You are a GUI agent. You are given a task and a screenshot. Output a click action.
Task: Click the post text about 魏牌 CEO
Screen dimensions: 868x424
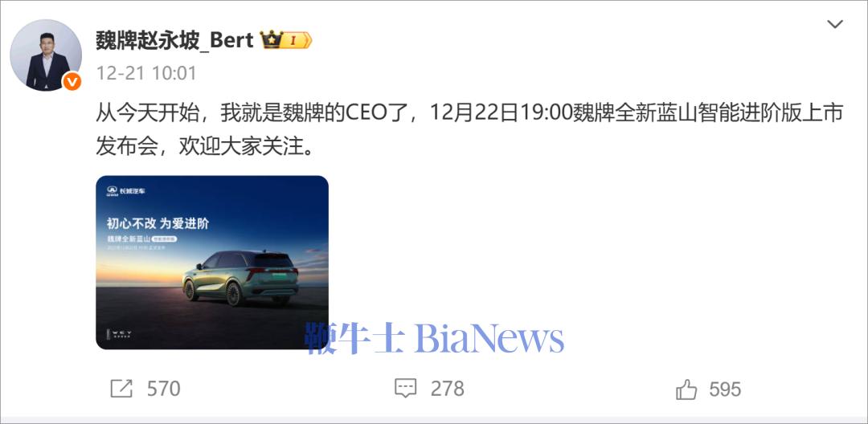click(x=469, y=131)
